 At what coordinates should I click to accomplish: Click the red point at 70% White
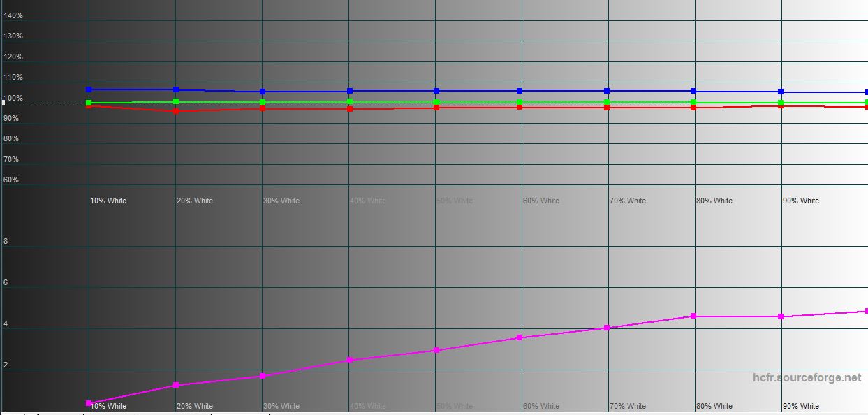(x=607, y=108)
